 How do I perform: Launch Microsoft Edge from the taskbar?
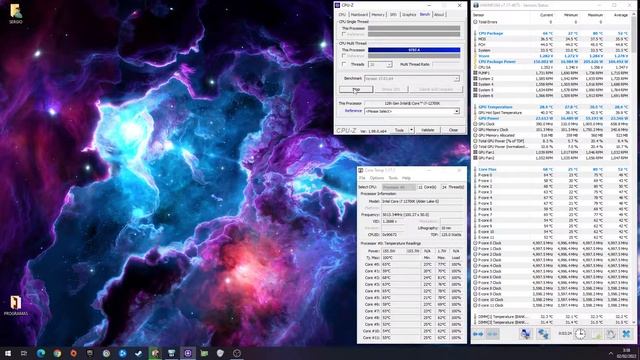(x=40, y=353)
